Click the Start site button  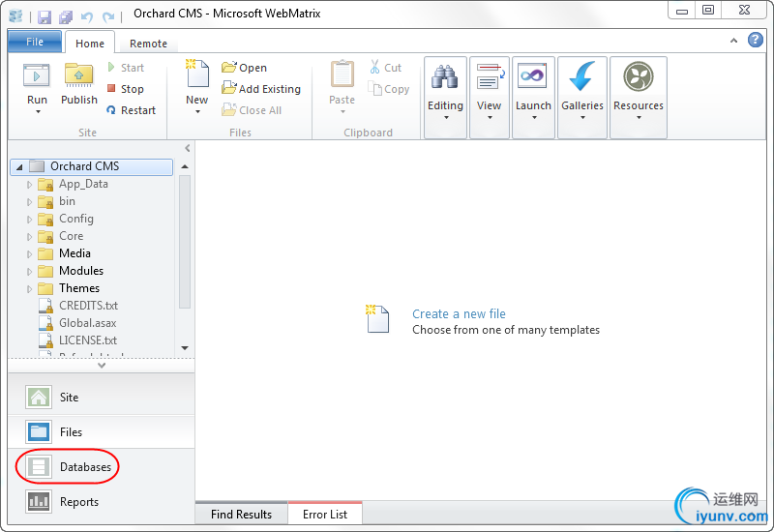[x=126, y=68]
